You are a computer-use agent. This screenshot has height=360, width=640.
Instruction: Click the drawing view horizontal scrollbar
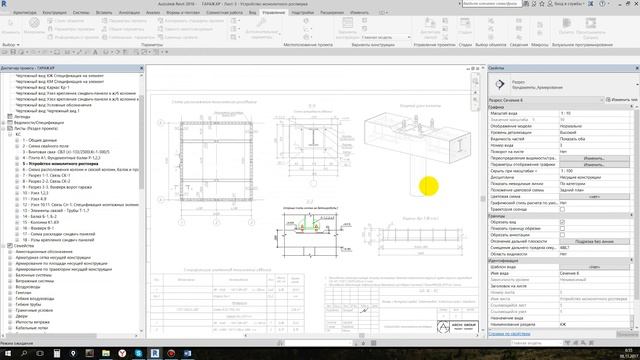pyautogui.click(x=361, y=336)
